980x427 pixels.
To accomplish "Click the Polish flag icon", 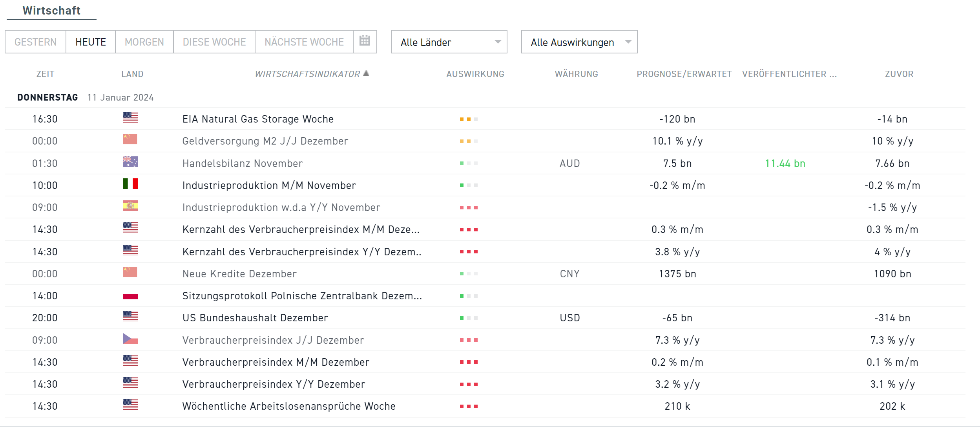I will coord(130,296).
